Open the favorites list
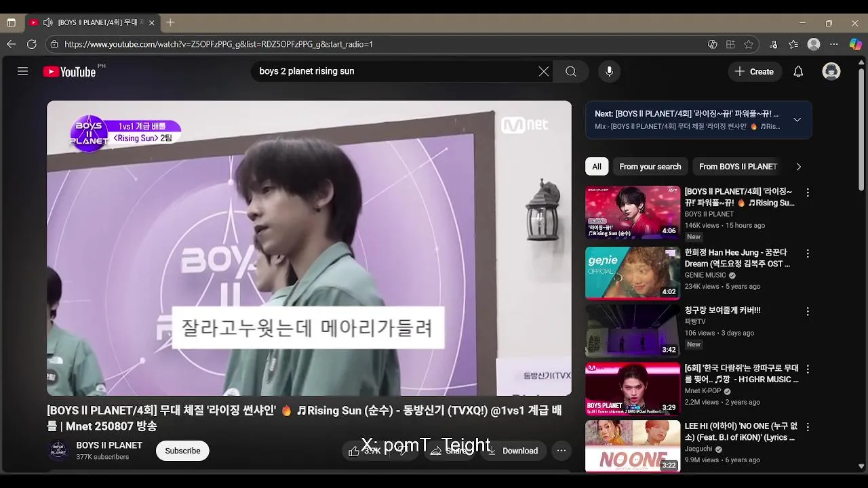Screen dimensions: 868x488 (793, 44)
